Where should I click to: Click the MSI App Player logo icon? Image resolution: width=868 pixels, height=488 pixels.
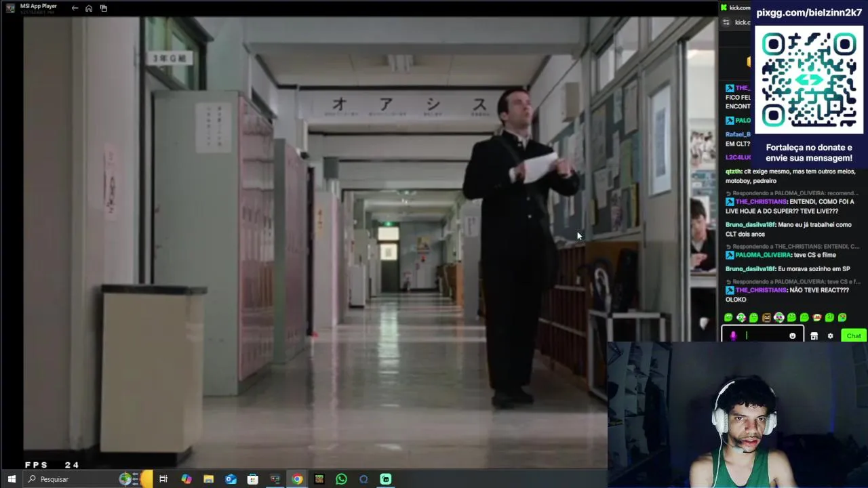click(x=10, y=8)
